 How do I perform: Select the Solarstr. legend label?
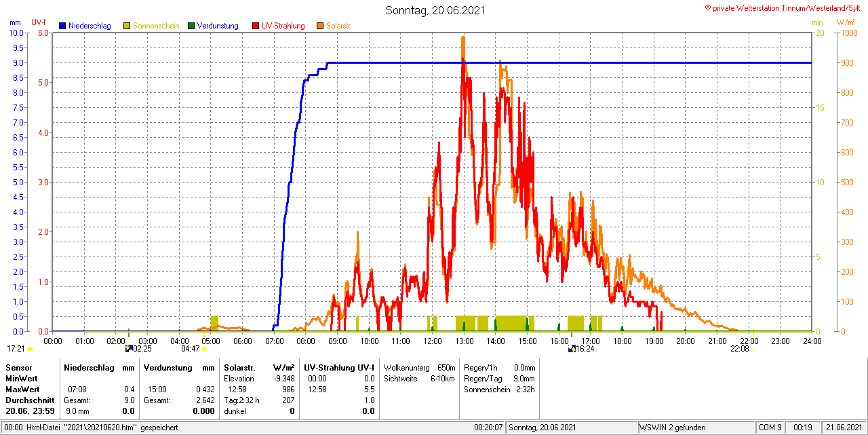point(339,26)
